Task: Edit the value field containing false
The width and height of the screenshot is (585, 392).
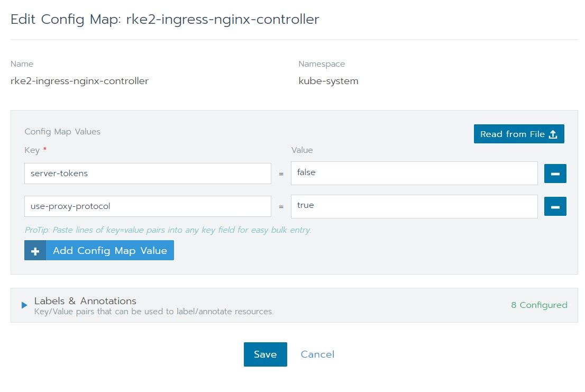Action: [x=414, y=173]
